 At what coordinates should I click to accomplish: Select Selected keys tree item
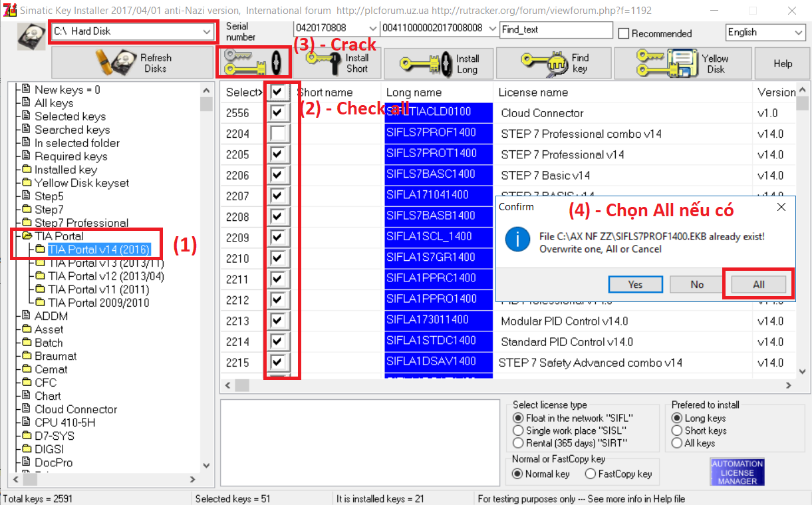[x=70, y=116]
